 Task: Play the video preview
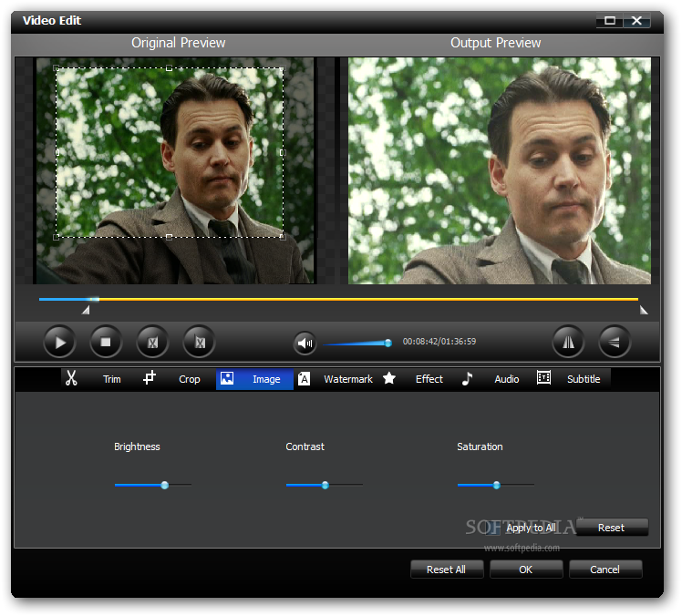(59, 342)
